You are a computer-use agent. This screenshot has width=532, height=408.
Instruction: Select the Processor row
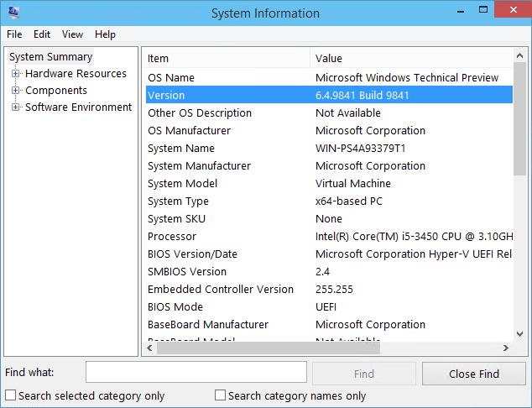172,237
